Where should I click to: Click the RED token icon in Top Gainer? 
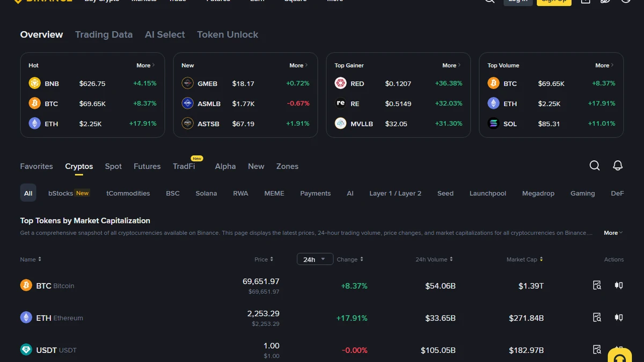340,83
